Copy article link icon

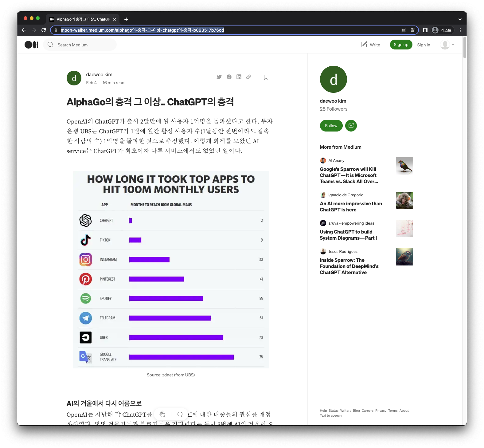[x=249, y=77]
